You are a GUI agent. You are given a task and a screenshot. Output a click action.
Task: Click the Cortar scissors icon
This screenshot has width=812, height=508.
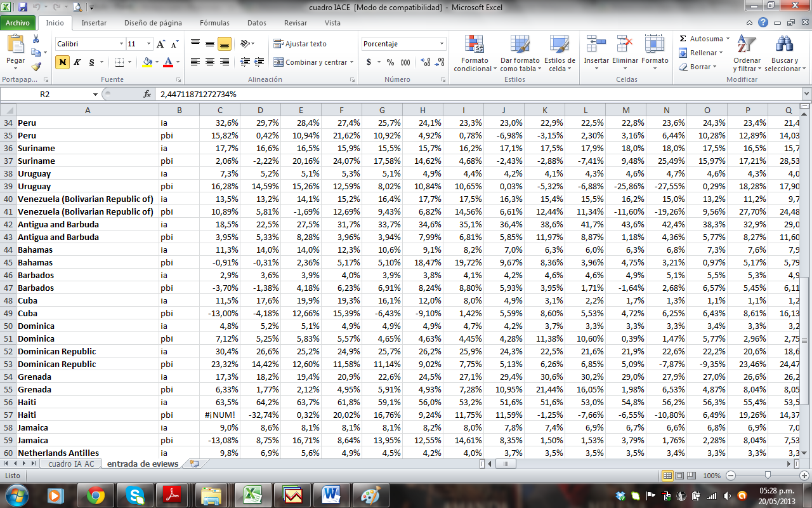coord(36,39)
